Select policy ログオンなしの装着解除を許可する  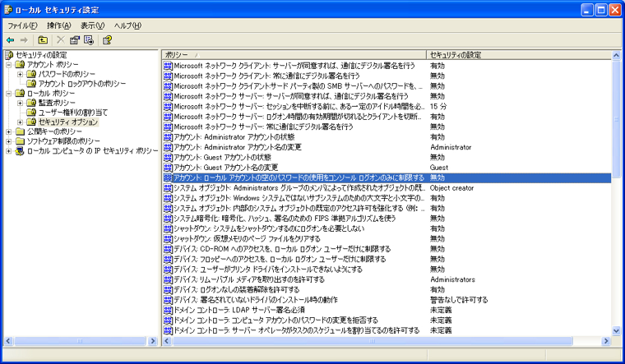(x=236, y=290)
